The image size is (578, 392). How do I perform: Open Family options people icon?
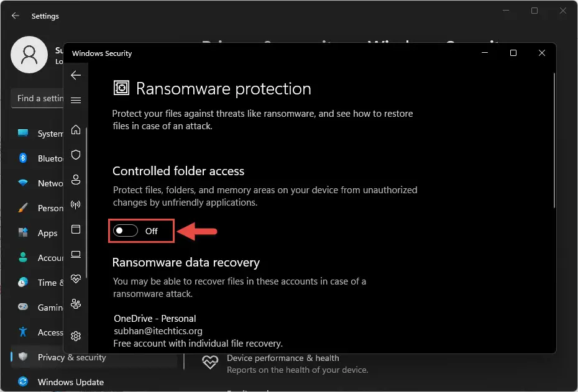pos(76,304)
